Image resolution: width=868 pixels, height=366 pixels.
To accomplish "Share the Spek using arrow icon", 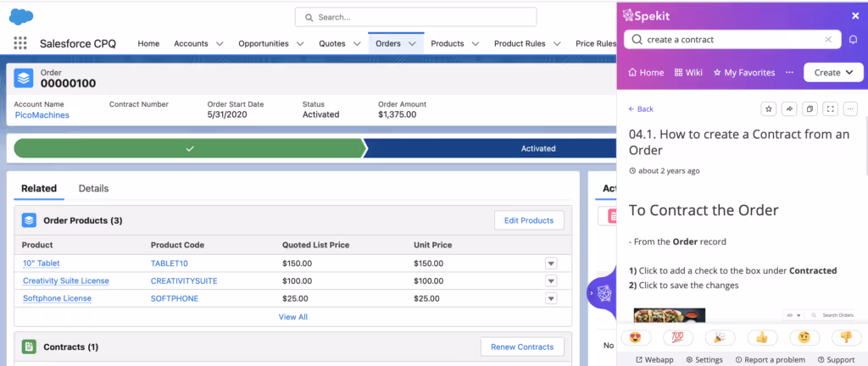I will (x=789, y=109).
